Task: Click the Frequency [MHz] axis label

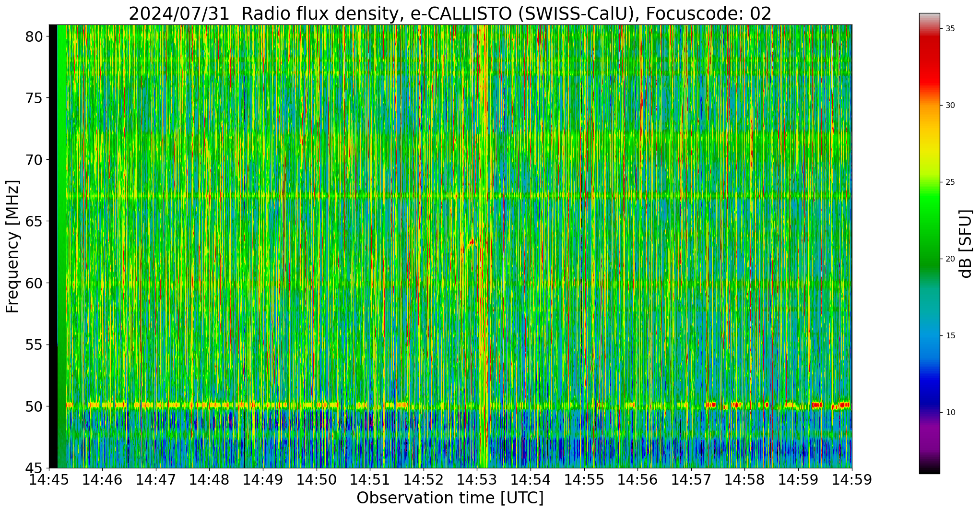Action: point(12,246)
